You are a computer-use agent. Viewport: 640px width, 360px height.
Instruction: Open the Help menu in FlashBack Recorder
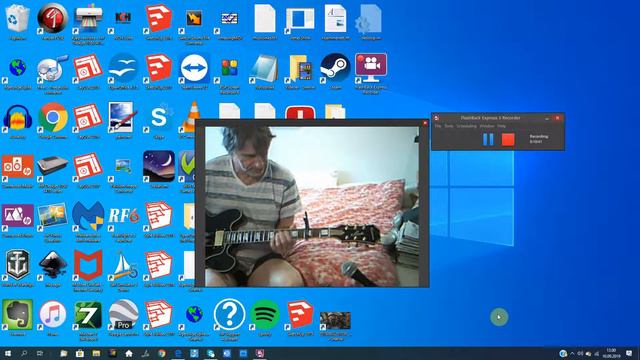point(501,126)
